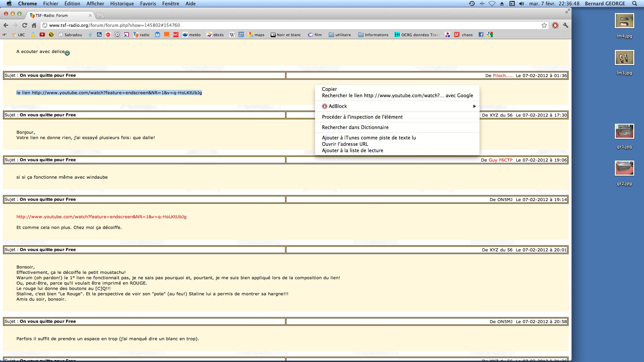Screen dimensions: 644x362
Task: Open the utilitaire bookmarks folder
Action: coord(340,35)
